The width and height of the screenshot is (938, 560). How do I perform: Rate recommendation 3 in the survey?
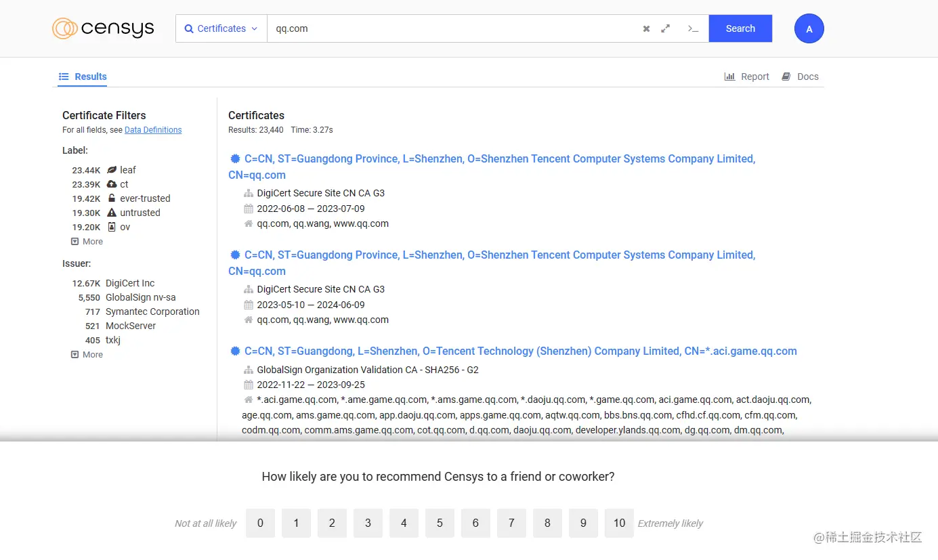[368, 523]
